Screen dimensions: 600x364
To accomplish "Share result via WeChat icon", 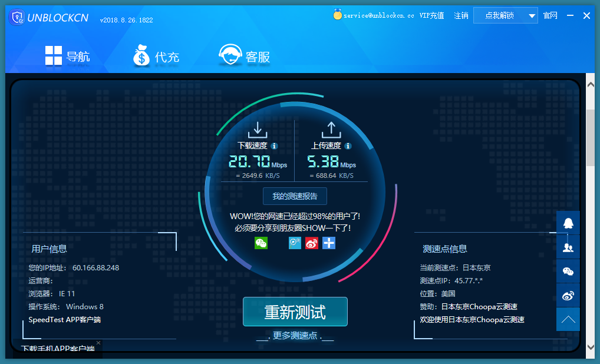I will pyautogui.click(x=261, y=243).
